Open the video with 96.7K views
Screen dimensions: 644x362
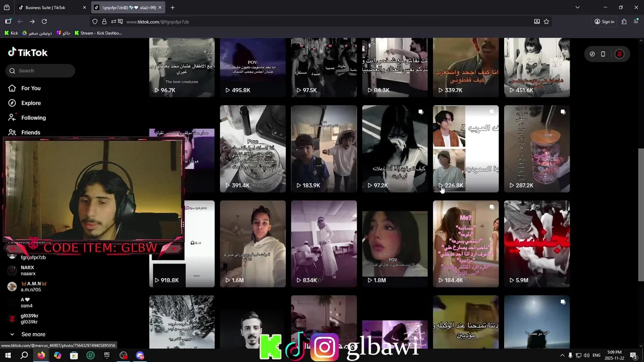(x=182, y=67)
